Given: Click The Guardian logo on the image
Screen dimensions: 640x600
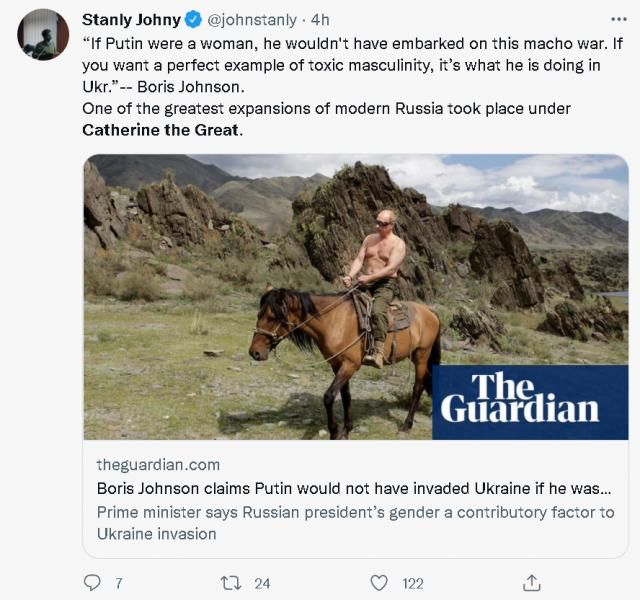Looking at the screenshot, I should click(x=520, y=400).
